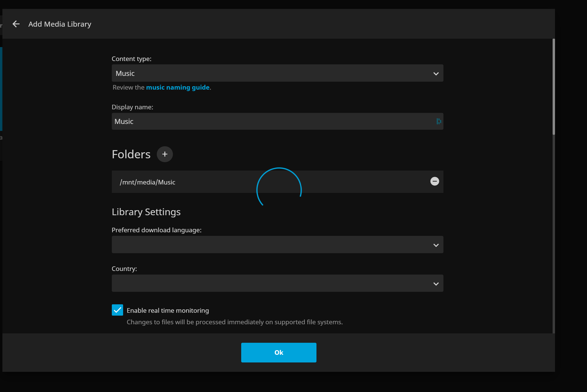Disable real time monitoring checkbox
587x392 pixels.
coord(117,310)
